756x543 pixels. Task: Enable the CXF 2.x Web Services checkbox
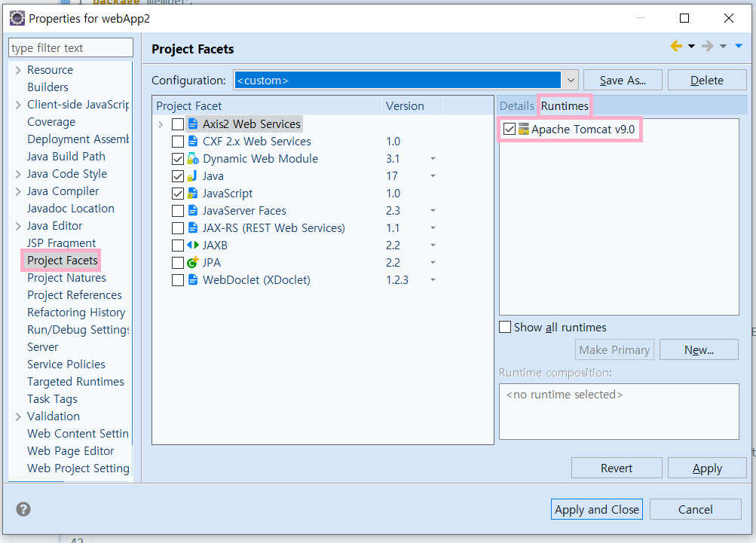pos(178,141)
